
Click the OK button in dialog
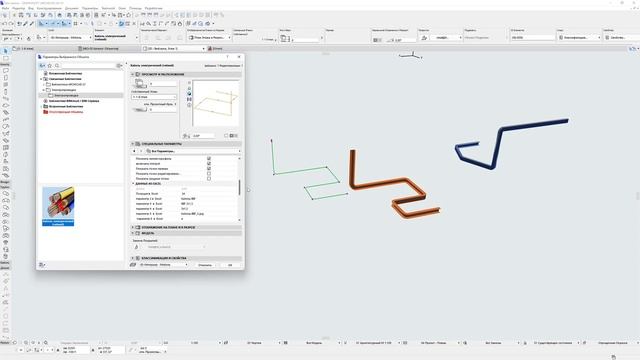tap(230, 265)
